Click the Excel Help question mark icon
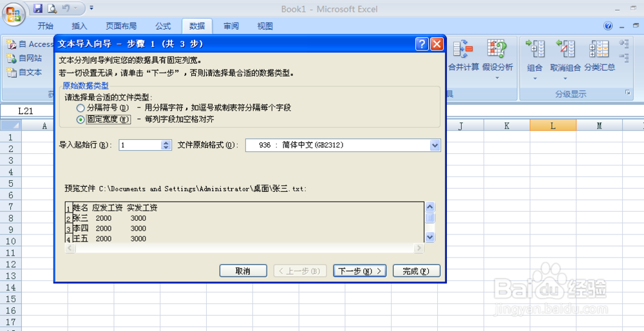The width and height of the screenshot is (644, 331). (x=608, y=26)
